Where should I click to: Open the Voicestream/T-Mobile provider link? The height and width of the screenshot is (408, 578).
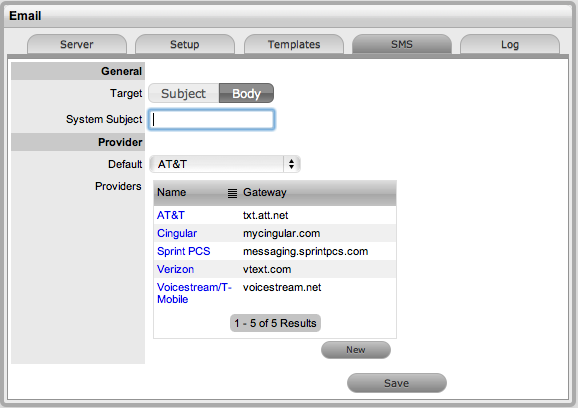tap(194, 293)
